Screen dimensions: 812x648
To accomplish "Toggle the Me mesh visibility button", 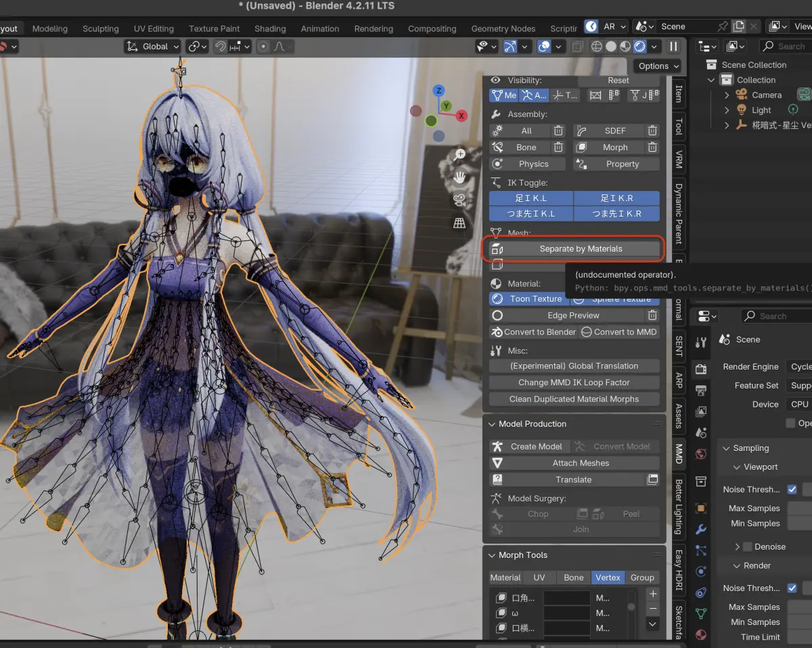I will tap(504, 95).
